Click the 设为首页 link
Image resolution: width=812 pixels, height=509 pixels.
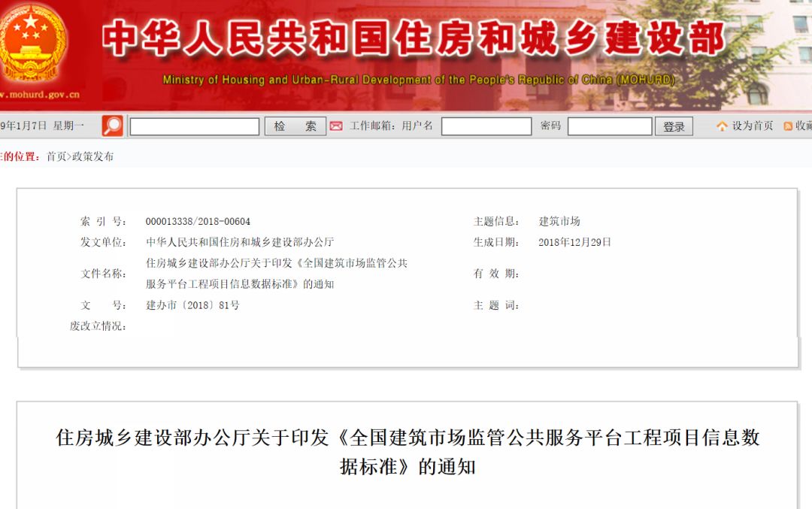[753, 126]
